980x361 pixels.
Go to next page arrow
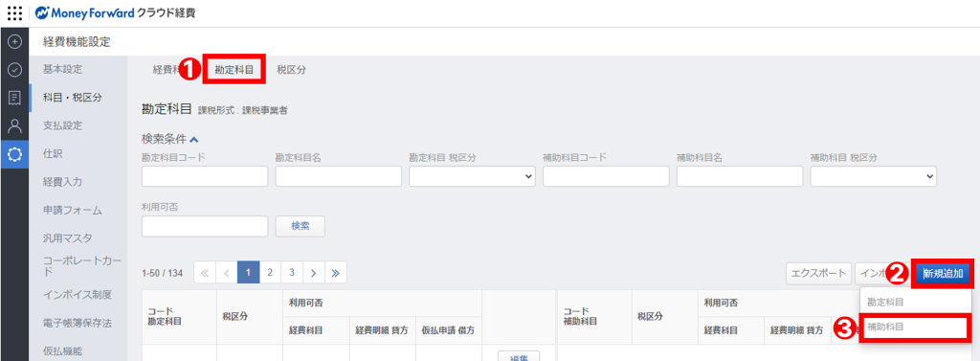[314, 273]
